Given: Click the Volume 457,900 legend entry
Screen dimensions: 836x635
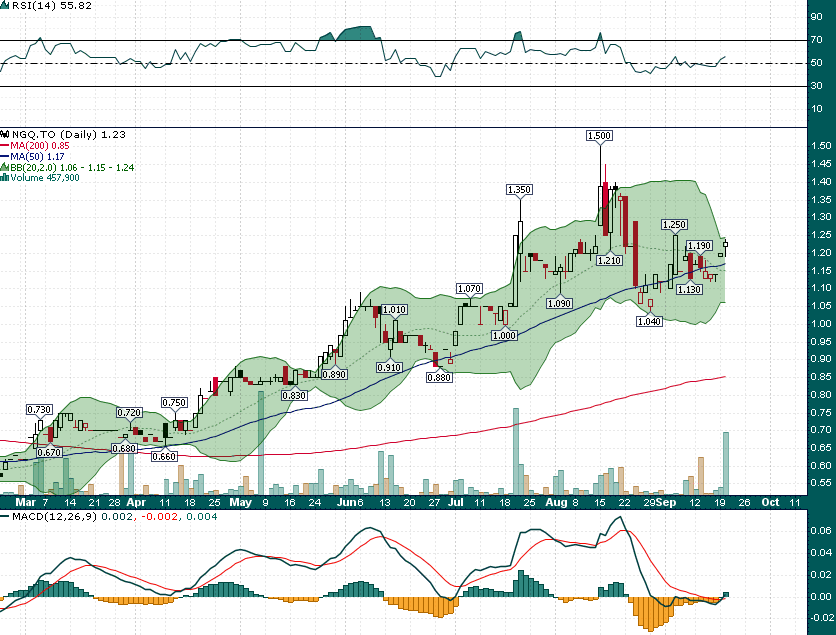Looking at the screenshot, I should pyautogui.click(x=45, y=178).
